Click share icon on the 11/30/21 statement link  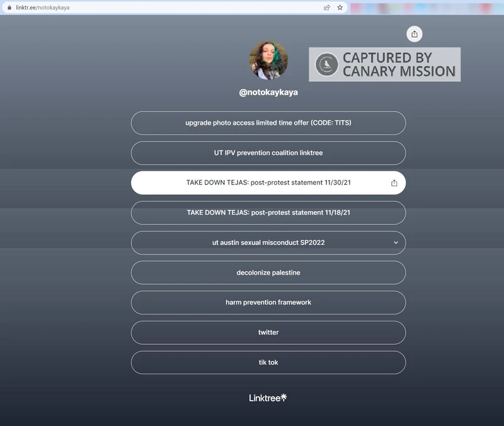(394, 183)
